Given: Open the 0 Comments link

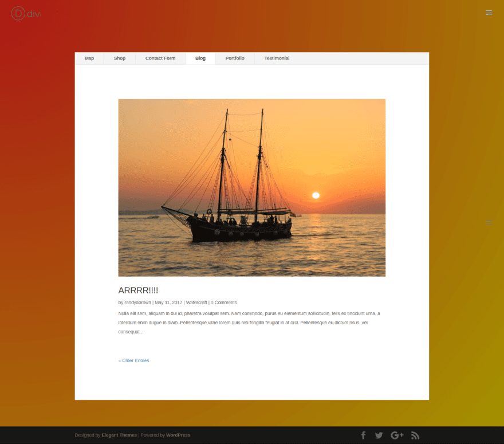Looking at the screenshot, I should click(224, 302).
